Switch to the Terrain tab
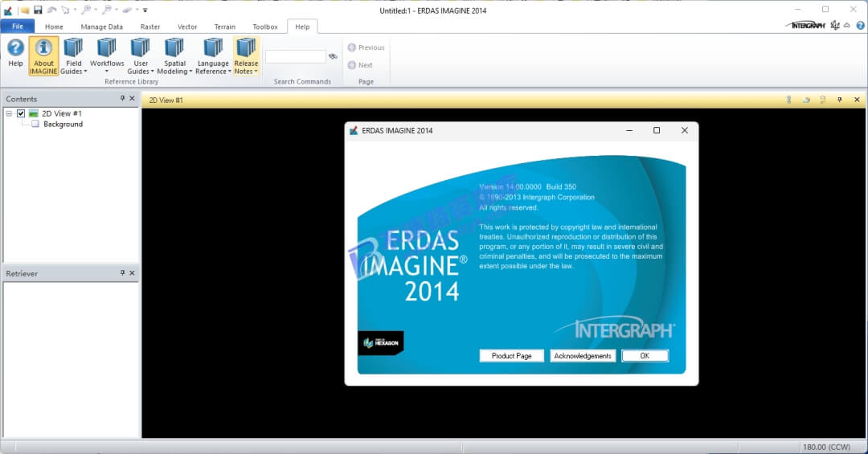Viewport: 868px width, 454px height. click(225, 27)
